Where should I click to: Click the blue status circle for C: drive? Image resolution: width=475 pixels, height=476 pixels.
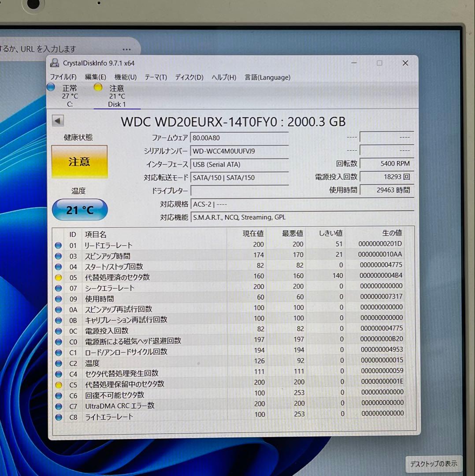(x=51, y=87)
